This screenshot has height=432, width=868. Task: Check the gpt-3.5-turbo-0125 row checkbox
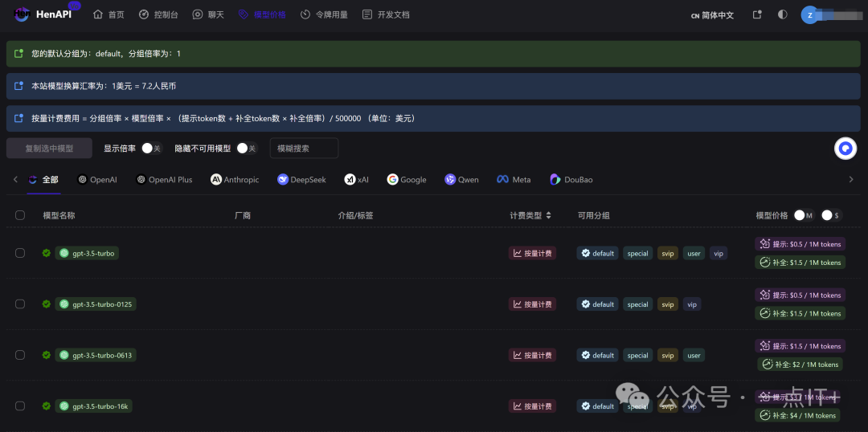20,304
